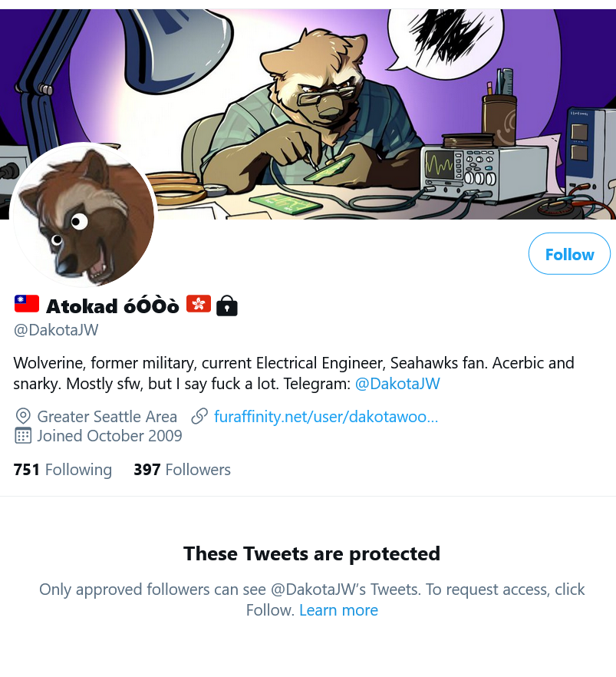Click the Joined October 2009 text

point(110,436)
